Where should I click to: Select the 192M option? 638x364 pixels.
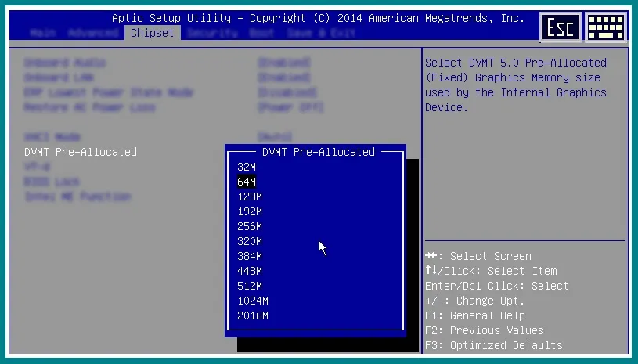(x=250, y=211)
